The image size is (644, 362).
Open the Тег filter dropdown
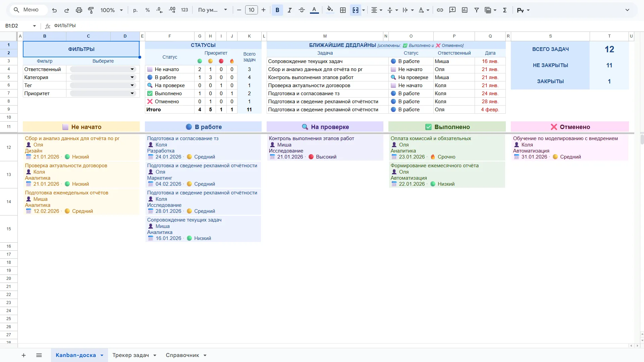pos(103,85)
